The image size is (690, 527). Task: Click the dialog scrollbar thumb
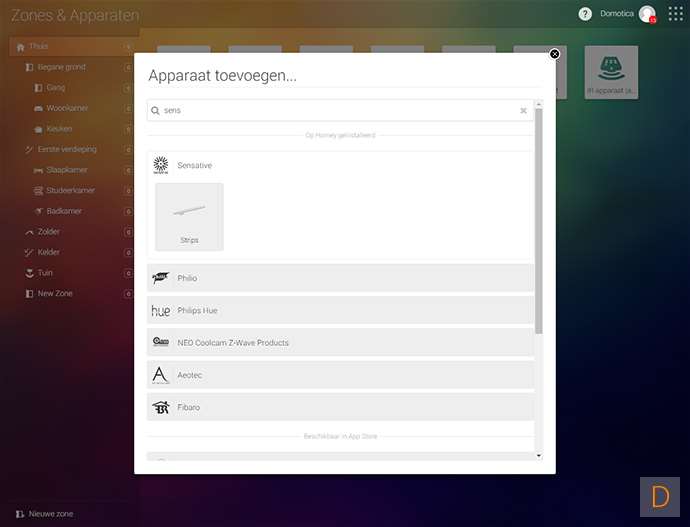pyautogui.click(x=539, y=221)
